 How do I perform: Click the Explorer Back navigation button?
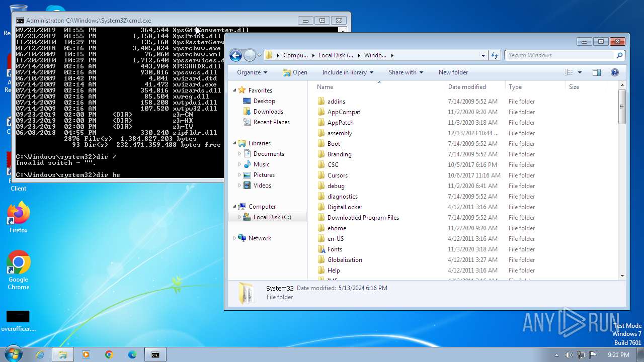coord(235,55)
